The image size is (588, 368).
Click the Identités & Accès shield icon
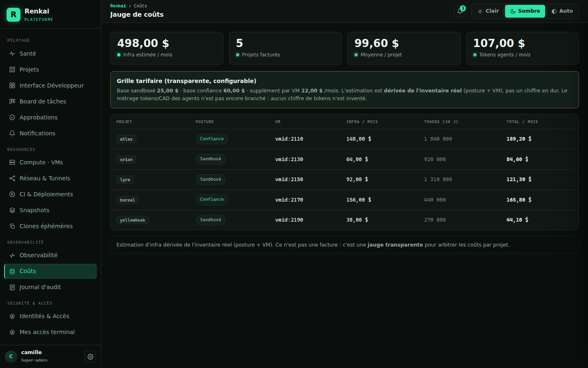[12, 316]
